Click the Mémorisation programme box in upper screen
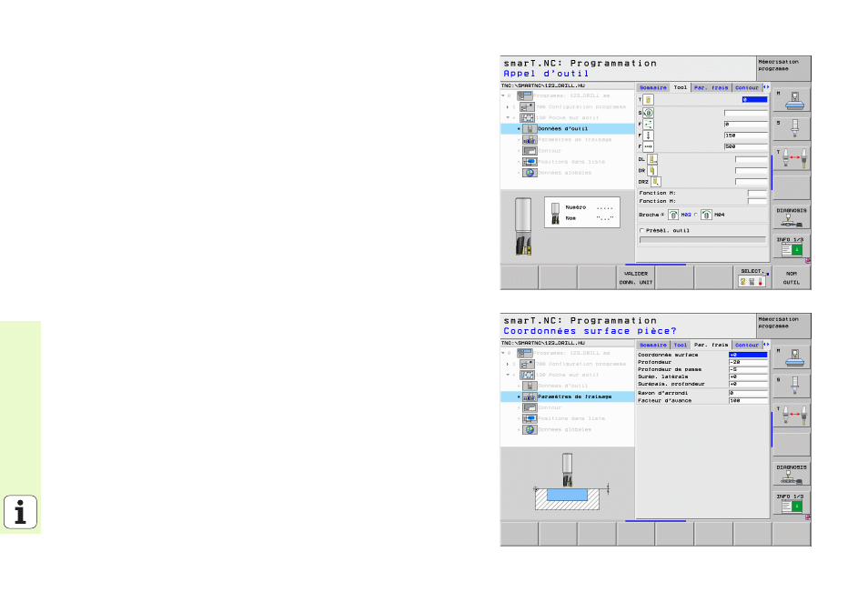 [x=783, y=68]
